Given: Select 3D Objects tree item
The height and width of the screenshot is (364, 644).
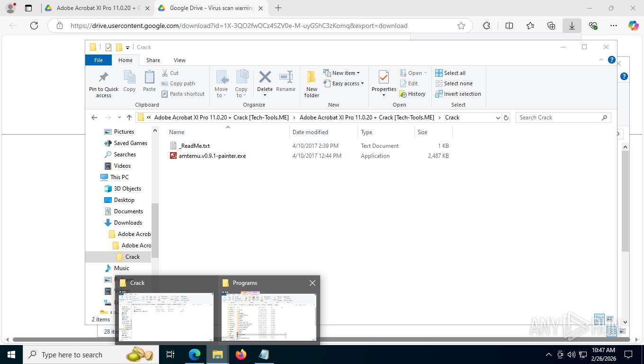Looking at the screenshot, I should 127,189.
